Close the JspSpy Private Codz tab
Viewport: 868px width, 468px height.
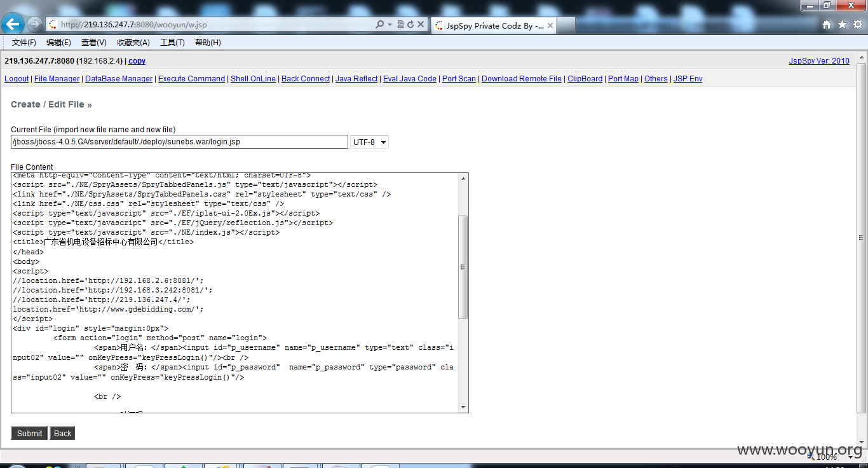coord(550,25)
